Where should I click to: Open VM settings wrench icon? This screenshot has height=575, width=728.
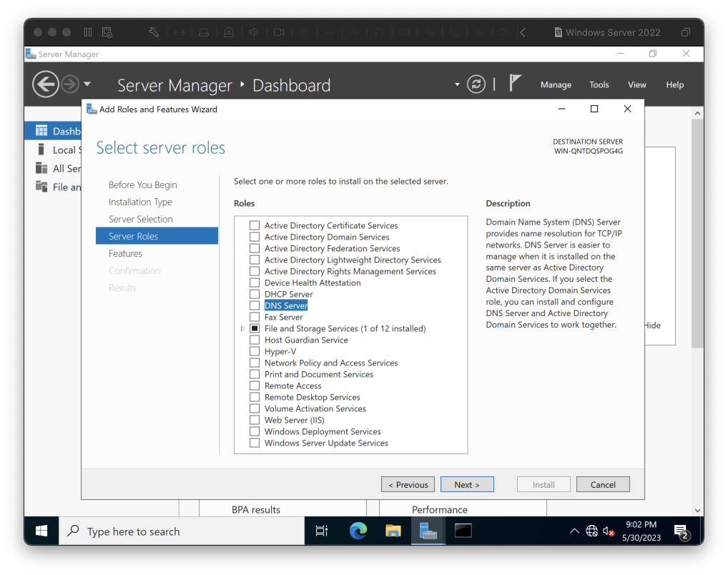[x=154, y=32]
